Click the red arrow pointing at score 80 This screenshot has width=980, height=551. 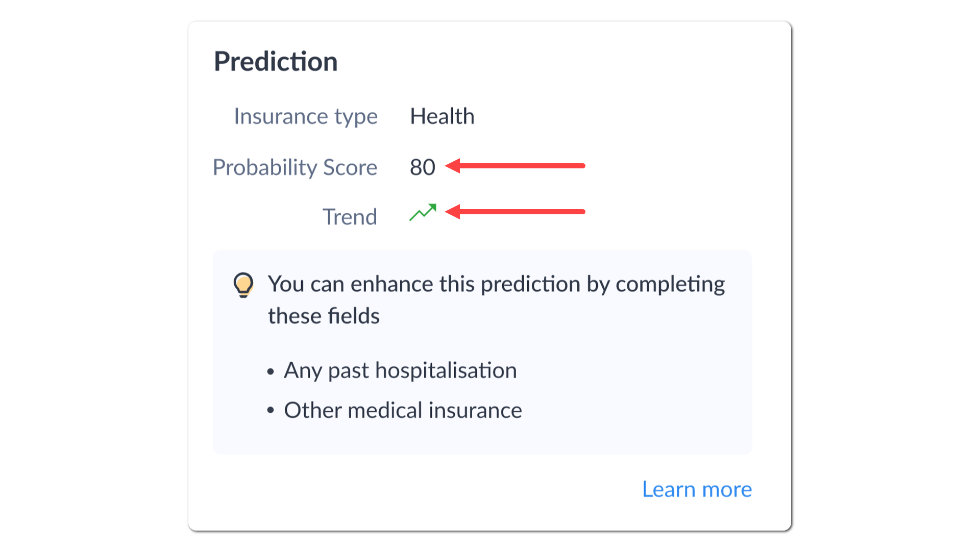point(516,166)
